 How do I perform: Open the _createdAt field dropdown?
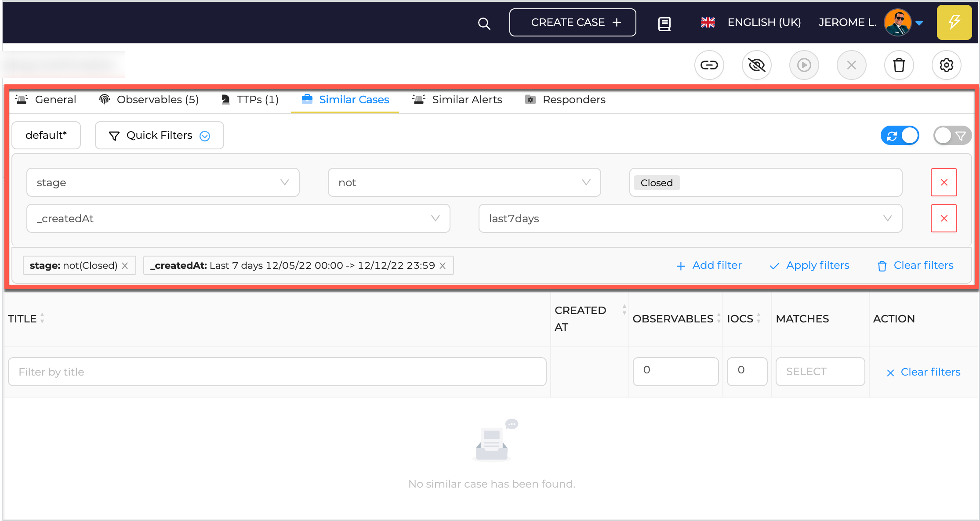pos(238,218)
